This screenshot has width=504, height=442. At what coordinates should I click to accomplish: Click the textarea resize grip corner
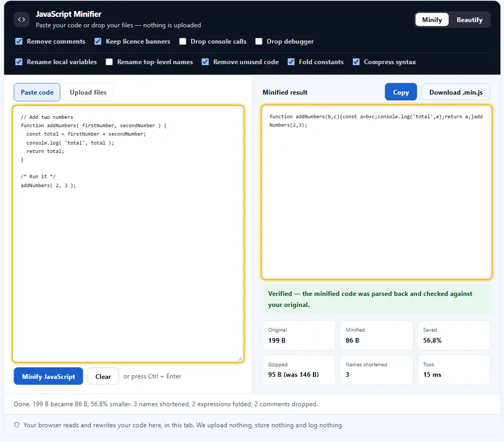240,358
